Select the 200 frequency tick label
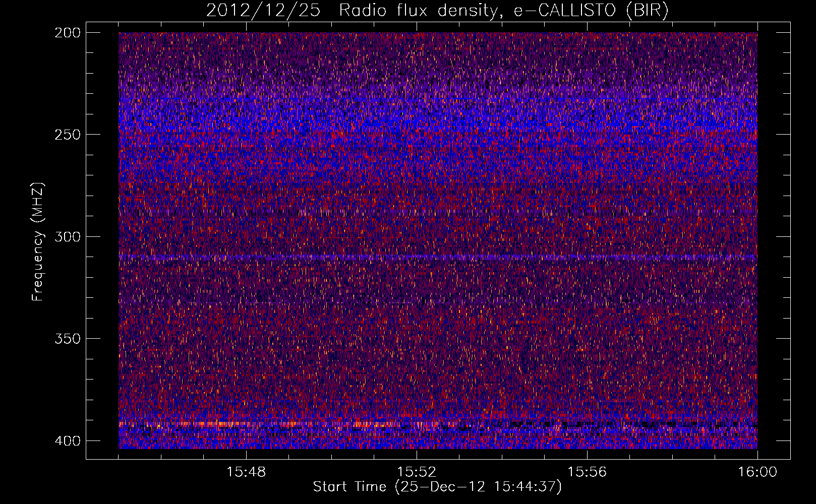Image resolution: width=816 pixels, height=504 pixels. pyautogui.click(x=67, y=33)
